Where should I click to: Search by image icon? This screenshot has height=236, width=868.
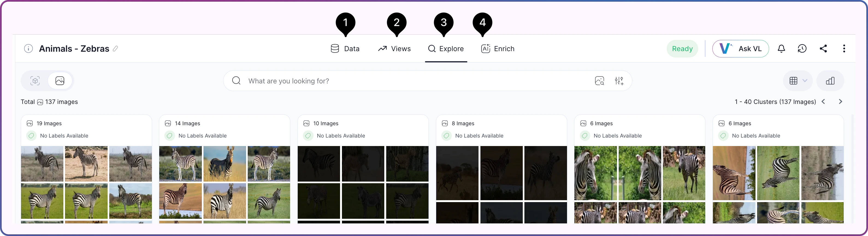tap(600, 81)
